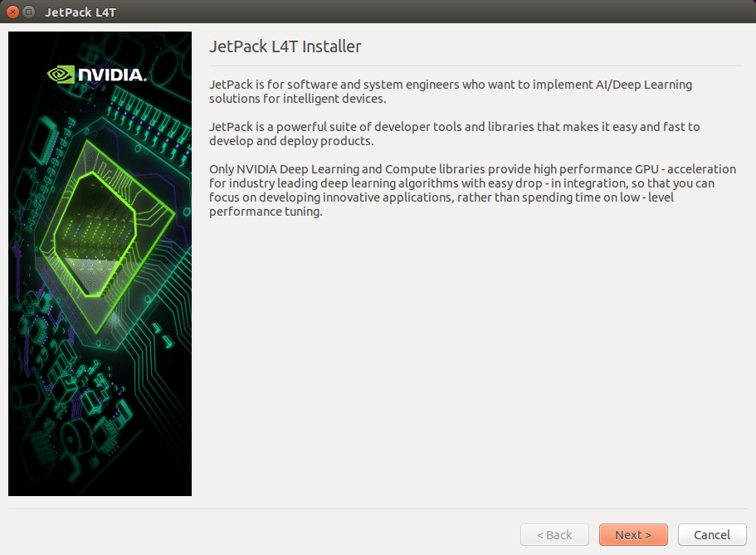Click the divider line above the buttons

[x=378, y=509]
